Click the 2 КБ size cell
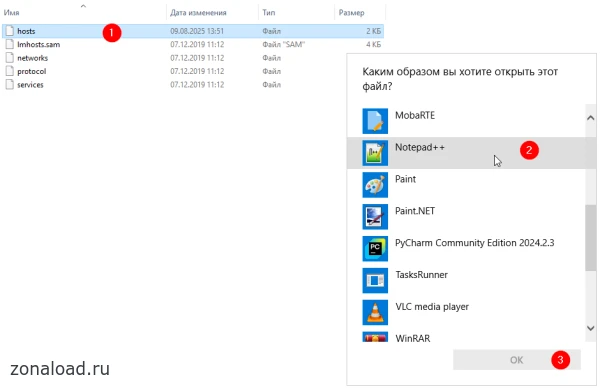Screen dimensions: 600x389 [x=373, y=31]
